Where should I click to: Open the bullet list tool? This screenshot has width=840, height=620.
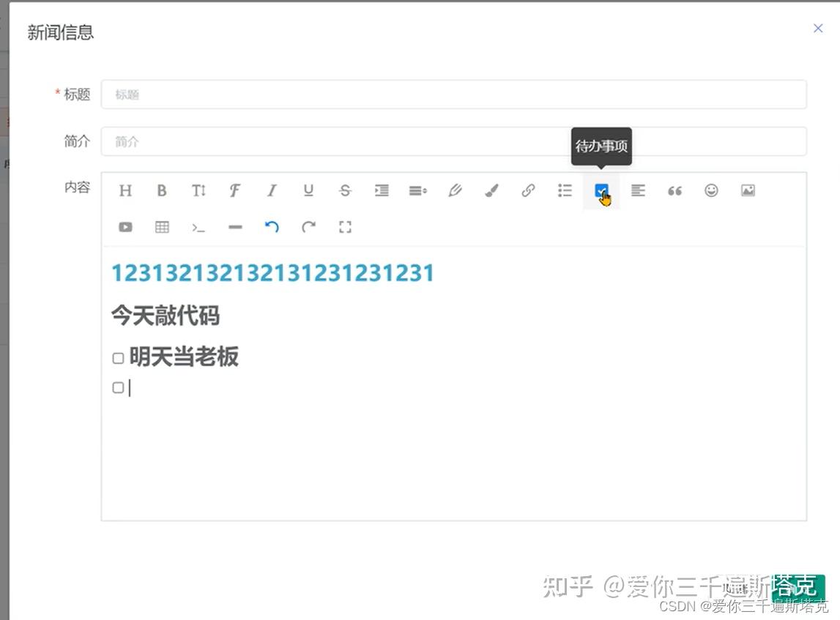(565, 190)
